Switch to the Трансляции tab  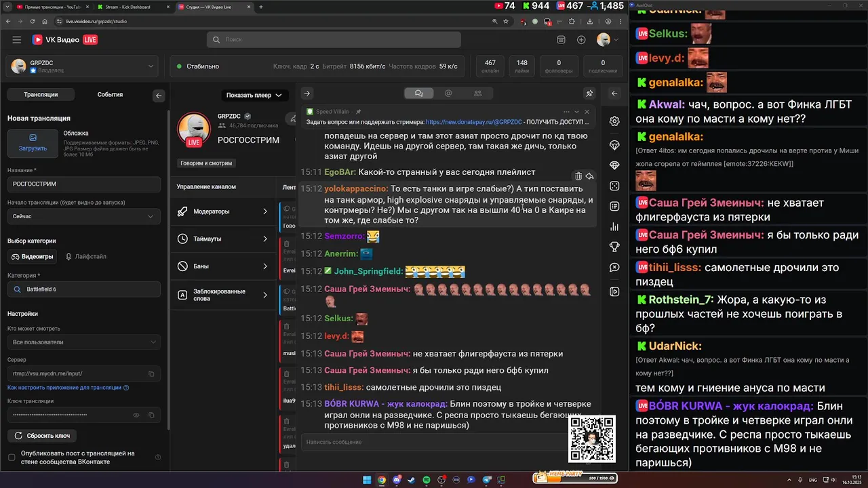41,95
